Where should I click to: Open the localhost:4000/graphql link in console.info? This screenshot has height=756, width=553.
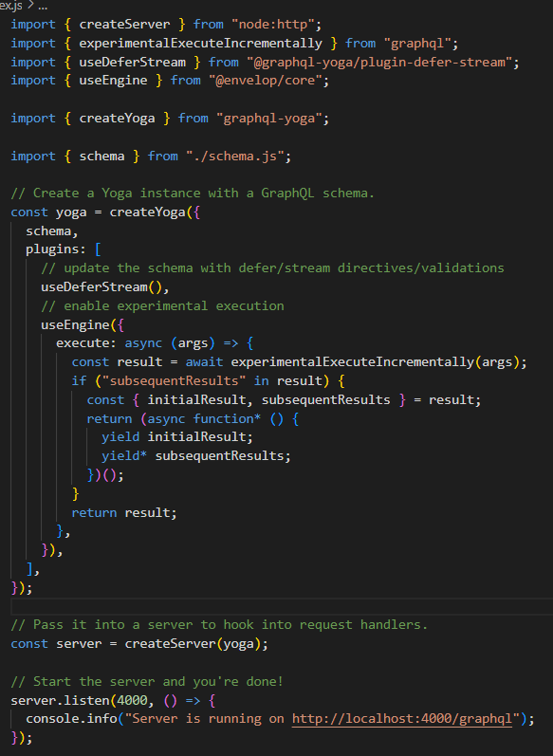click(401, 719)
